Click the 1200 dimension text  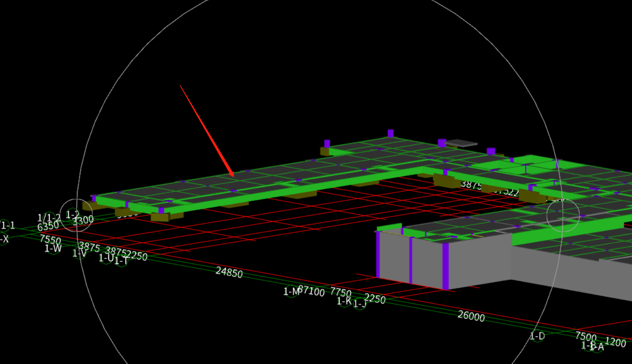tap(615, 342)
